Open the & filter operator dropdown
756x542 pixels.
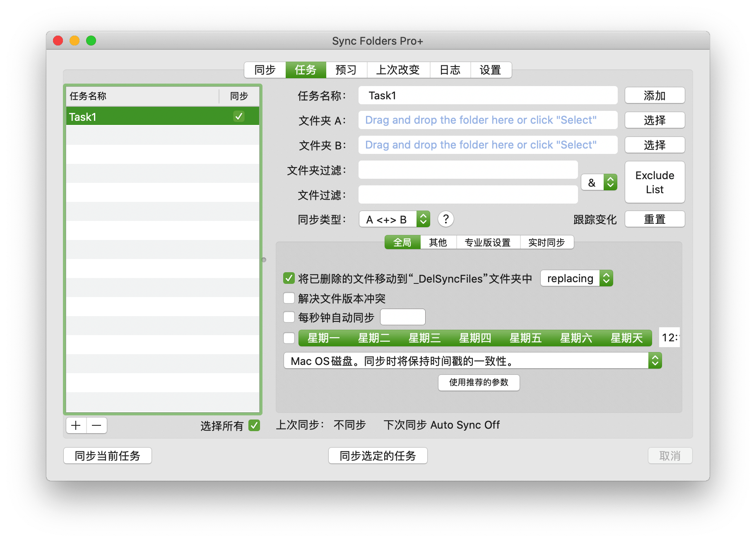tap(599, 182)
